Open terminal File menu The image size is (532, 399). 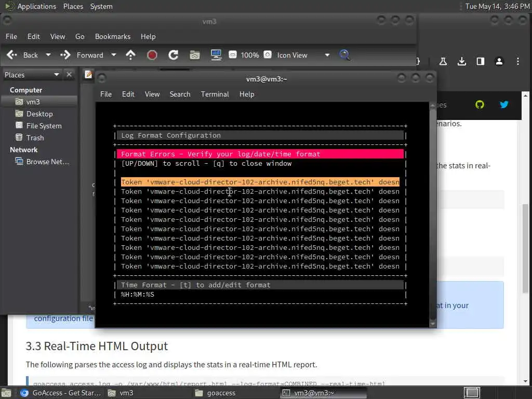[106, 95]
